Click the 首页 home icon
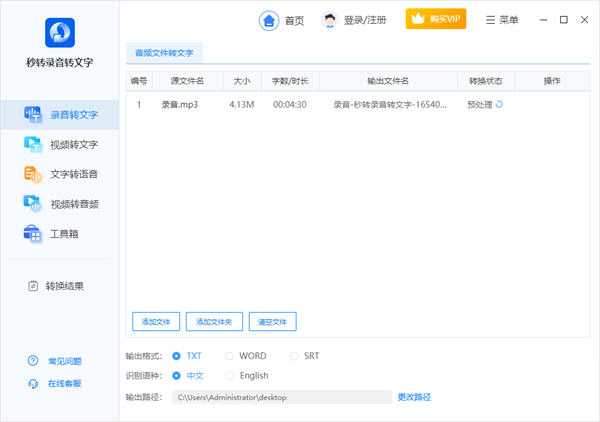 (x=269, y=20)
